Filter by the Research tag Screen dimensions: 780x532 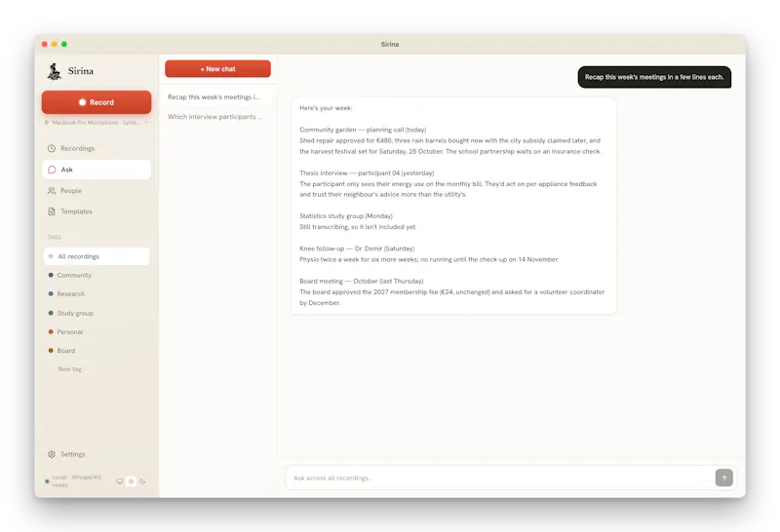[97, 294]
